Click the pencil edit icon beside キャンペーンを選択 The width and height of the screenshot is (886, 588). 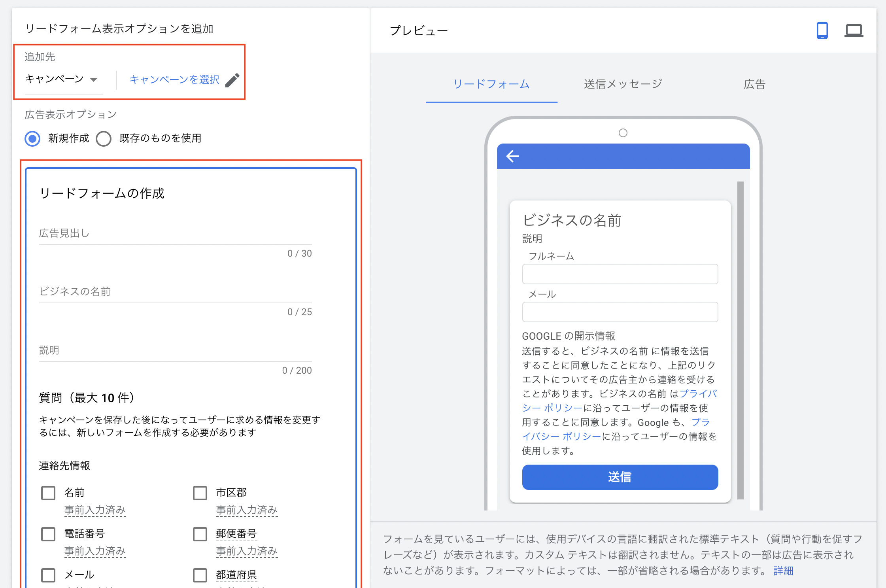click(232, 80)
